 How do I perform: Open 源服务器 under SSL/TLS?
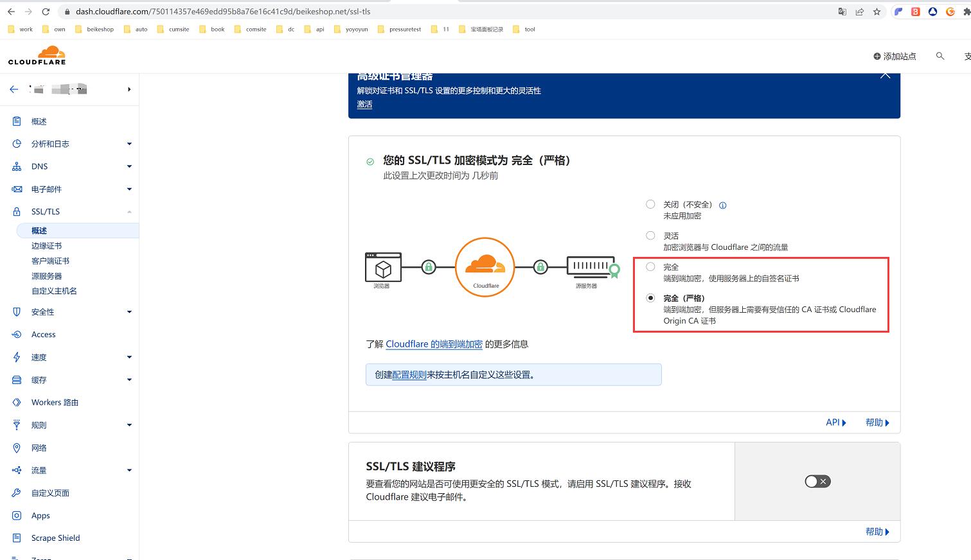pos(46,276)
